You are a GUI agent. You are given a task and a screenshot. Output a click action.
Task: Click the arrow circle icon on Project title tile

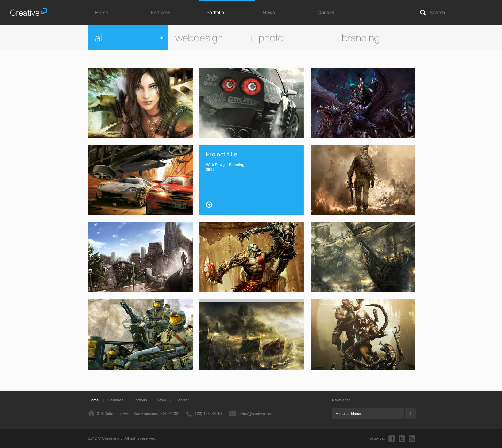209,205
